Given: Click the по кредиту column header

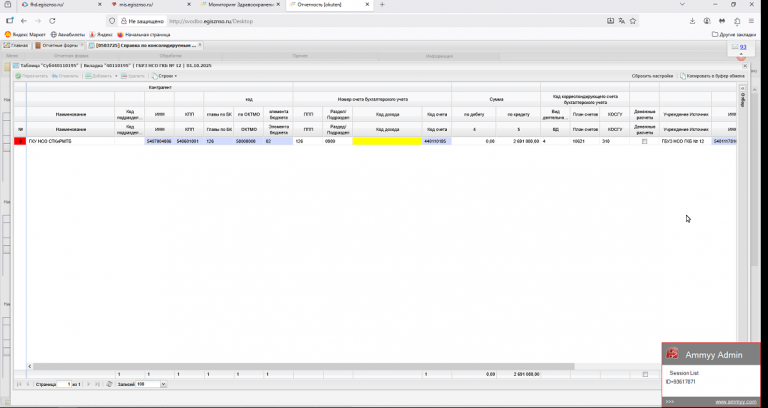Looking at the screenshot, I should pyautogui.click(x=518, y=114).
